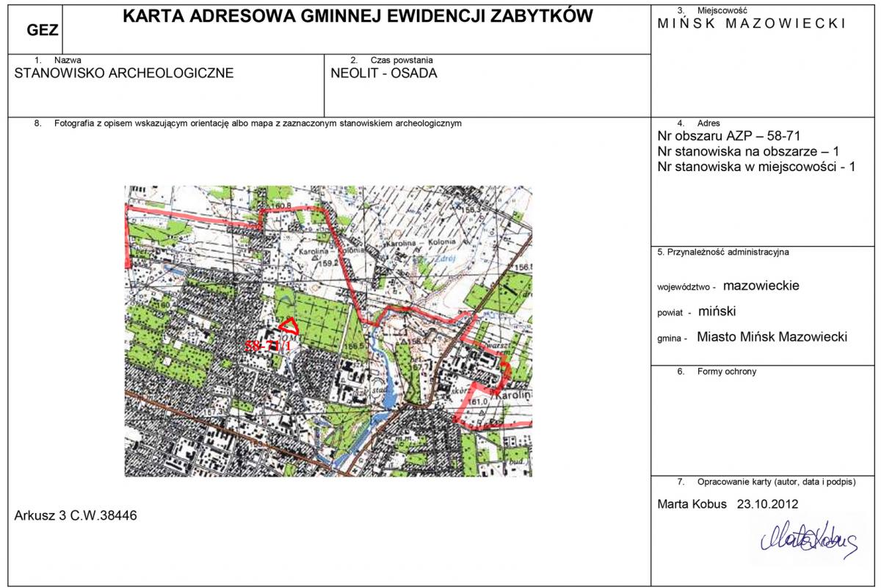Select the STANOWISKO ARCHEOLOGICZNE name field

[124, 73]
